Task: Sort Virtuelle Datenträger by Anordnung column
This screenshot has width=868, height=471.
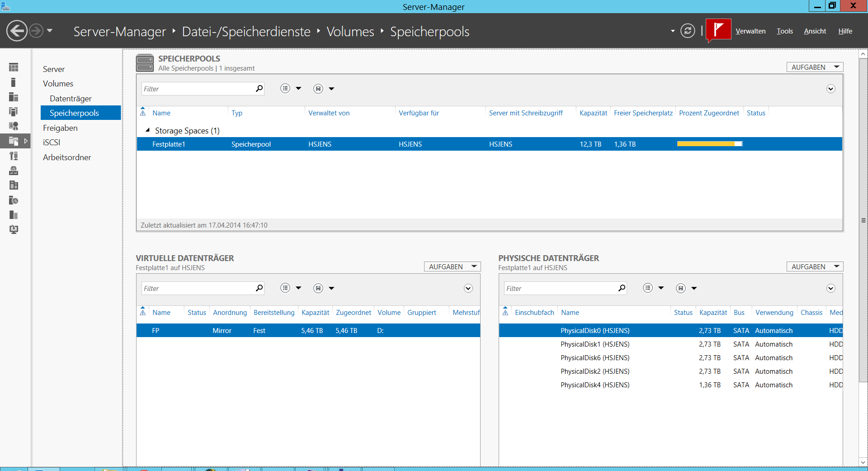Action: click(x=230, y=312)
